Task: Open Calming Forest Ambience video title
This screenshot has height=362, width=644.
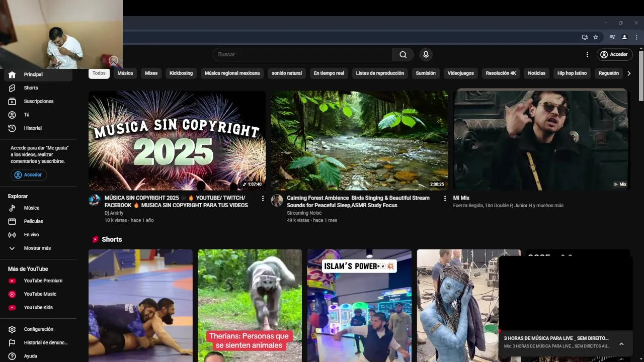Action: 358,202
